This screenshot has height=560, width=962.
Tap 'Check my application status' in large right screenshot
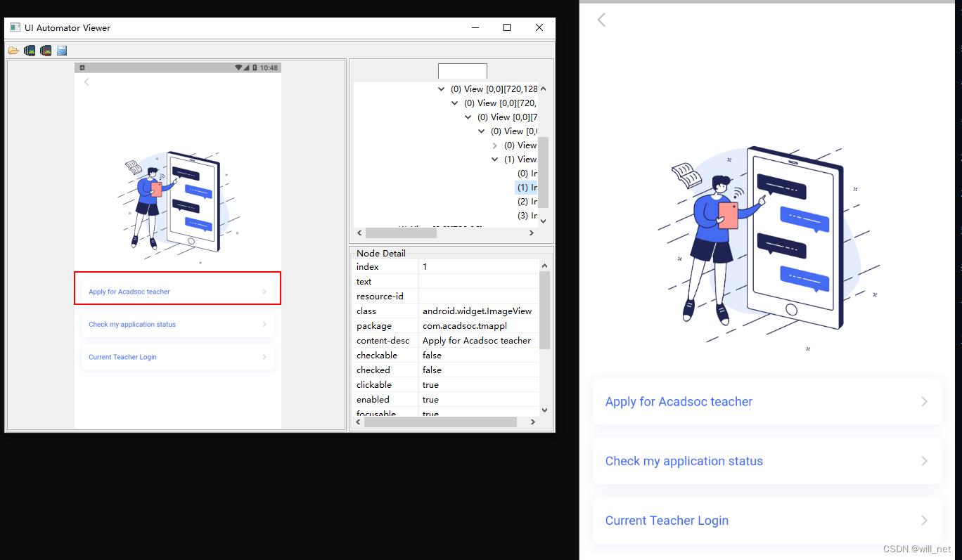(x=684, y=461)
